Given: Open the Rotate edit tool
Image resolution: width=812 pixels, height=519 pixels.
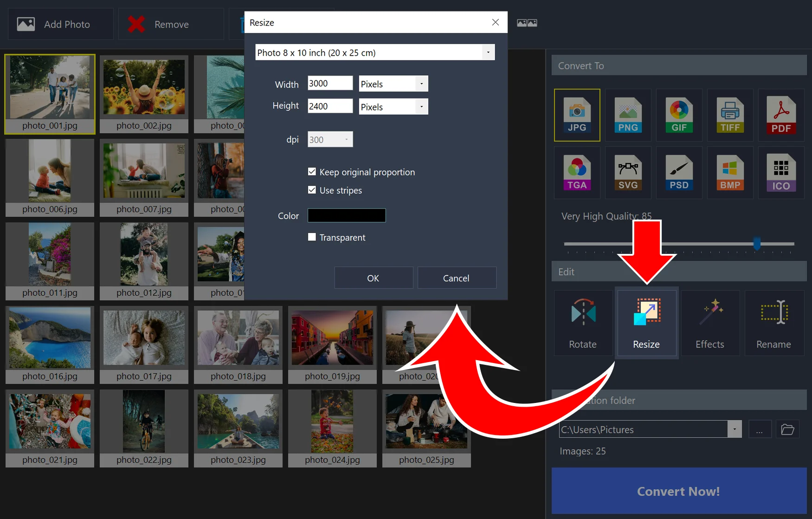Looking at the screenshot, I should click(583, 323).
